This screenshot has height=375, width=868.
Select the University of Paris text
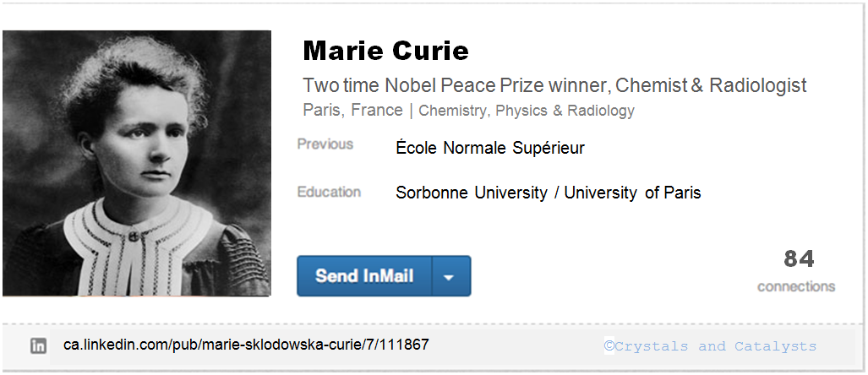[632, 193]
